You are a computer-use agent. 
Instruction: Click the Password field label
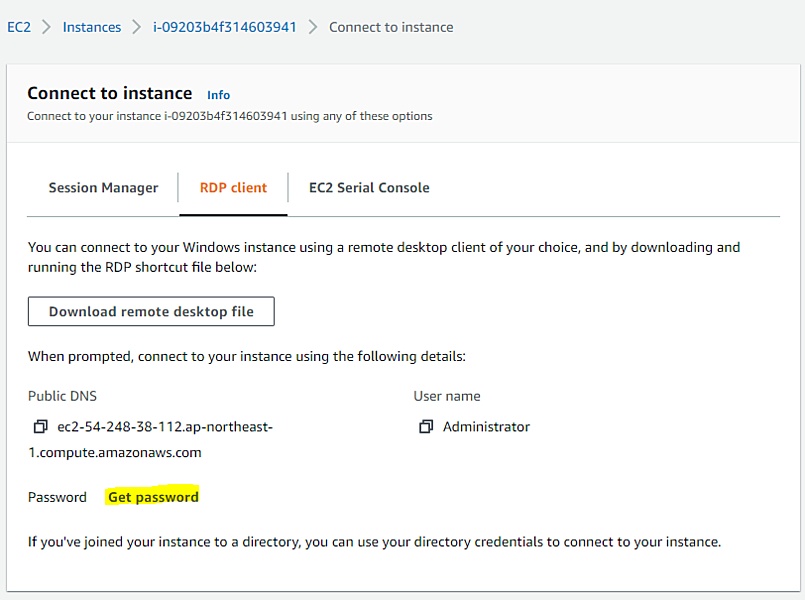[57, 497]
